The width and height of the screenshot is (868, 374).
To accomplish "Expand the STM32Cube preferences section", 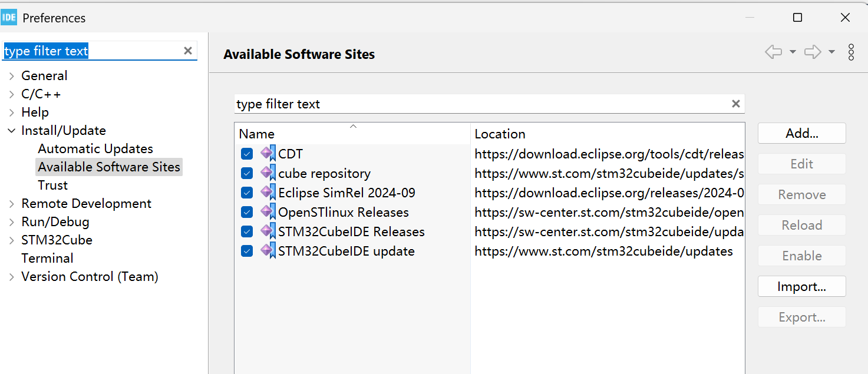I will [11, 240].
